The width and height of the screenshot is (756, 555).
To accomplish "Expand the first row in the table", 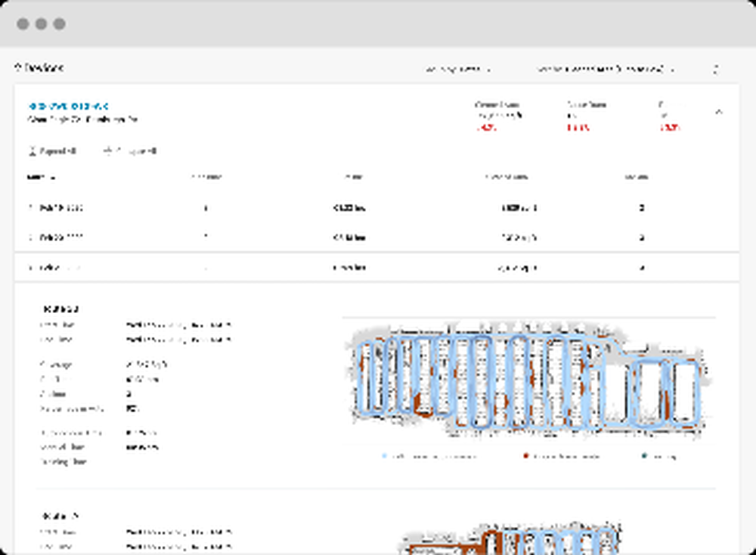I will [376, 208].
